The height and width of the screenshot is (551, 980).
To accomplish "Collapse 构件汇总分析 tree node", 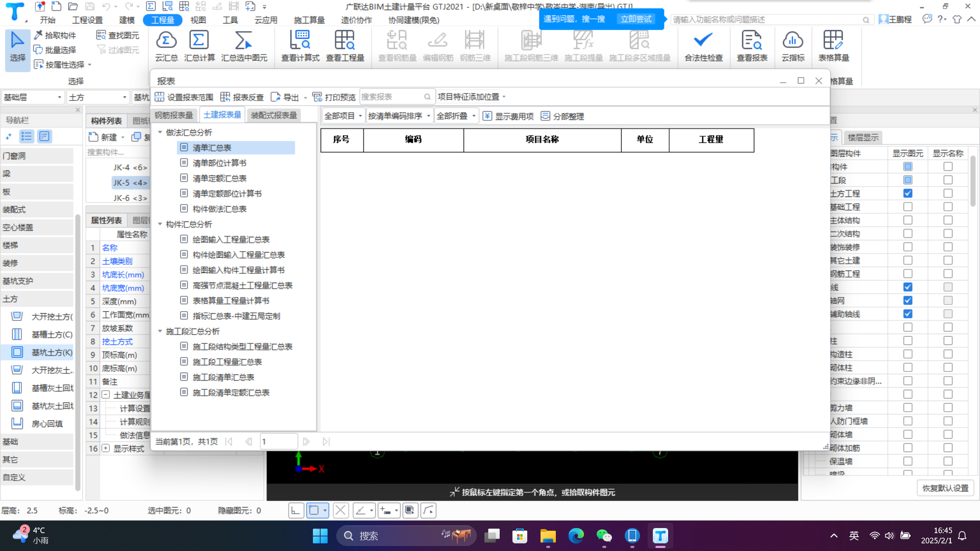I will tap(160, 224).
